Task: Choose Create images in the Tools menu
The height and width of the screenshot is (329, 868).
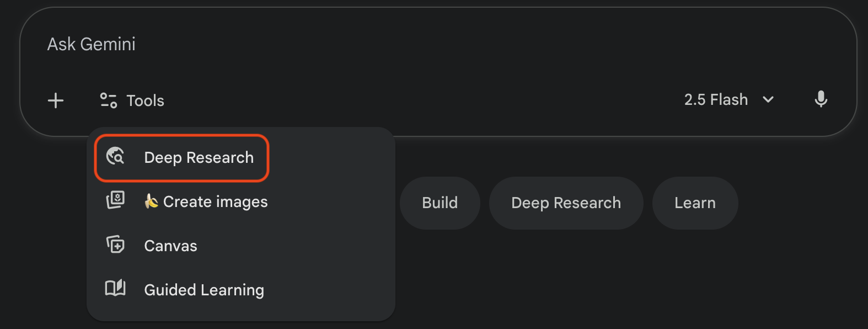Action: coord(215,202)
